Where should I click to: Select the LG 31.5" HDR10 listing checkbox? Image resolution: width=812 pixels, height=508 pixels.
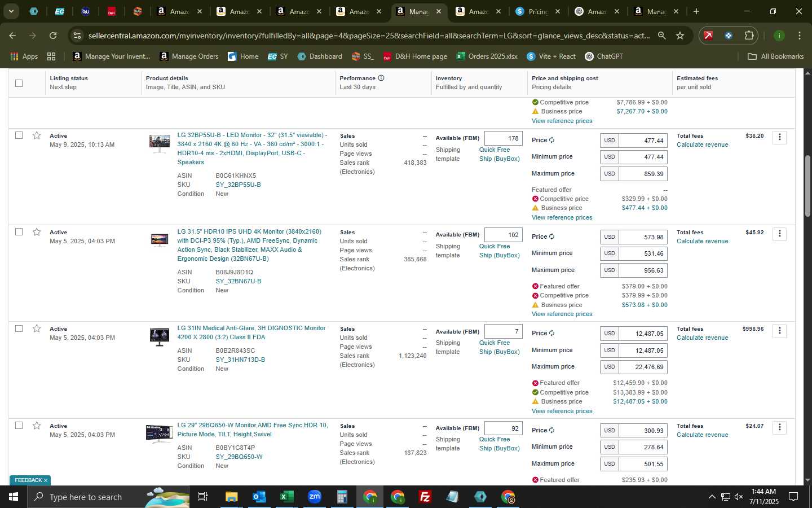click(19, 232)
